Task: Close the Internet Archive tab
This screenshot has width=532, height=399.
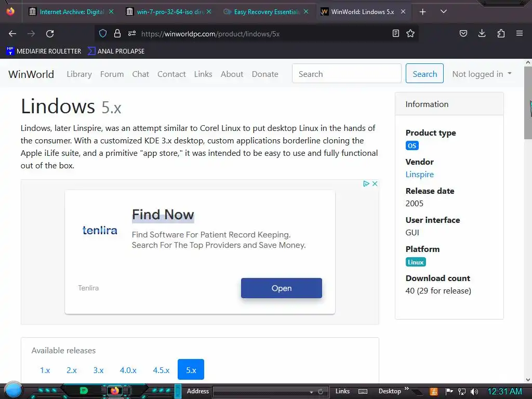Action: coord(111,11)
